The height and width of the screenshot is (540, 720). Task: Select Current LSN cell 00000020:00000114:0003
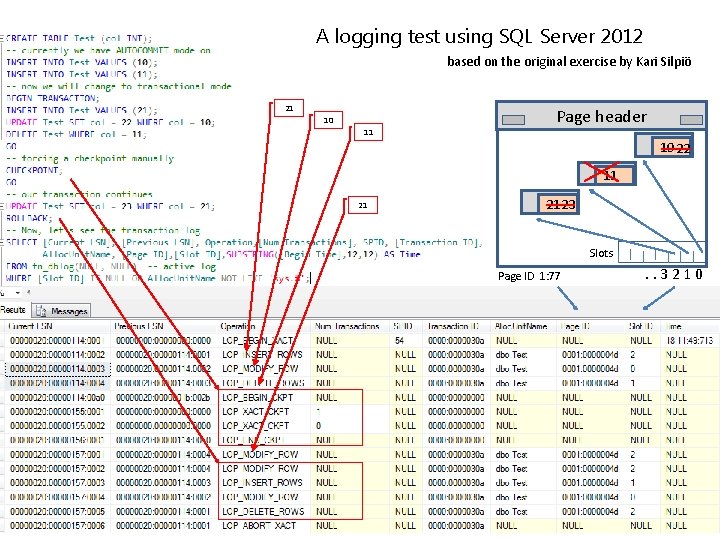pyautogui.click(x=57, y=369)
